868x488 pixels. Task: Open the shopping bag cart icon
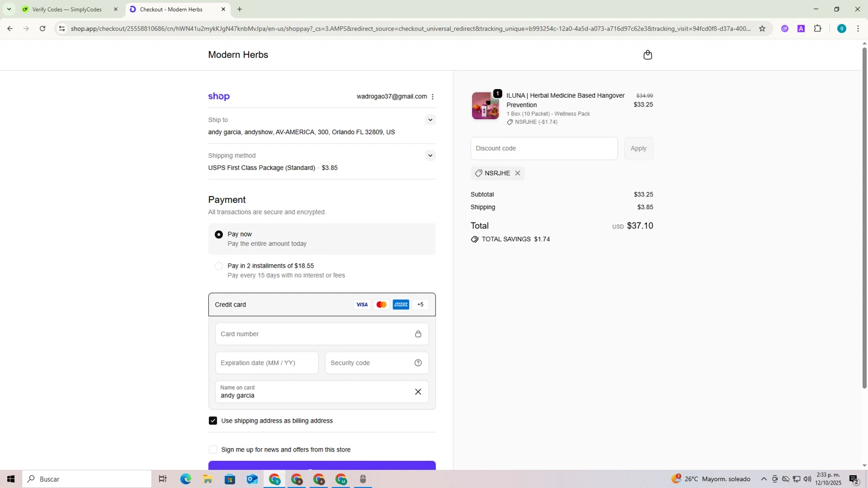648,55
